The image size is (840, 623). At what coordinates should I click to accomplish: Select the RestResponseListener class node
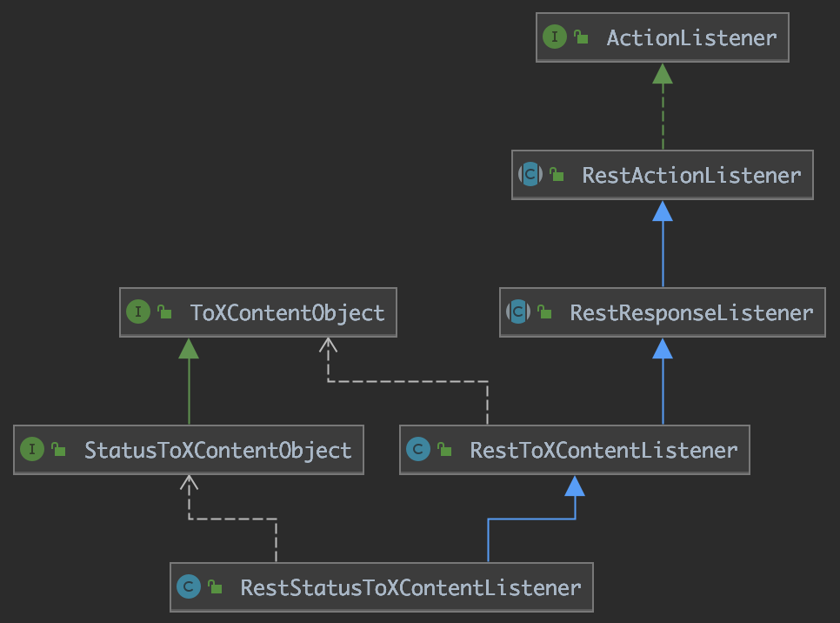tap(663, 312)
